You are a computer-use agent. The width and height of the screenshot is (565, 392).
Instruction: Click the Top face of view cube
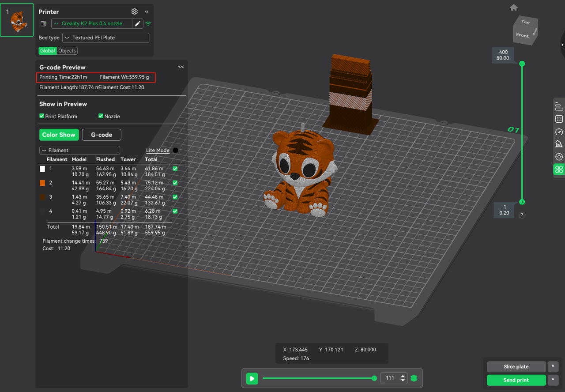[525, 22]
